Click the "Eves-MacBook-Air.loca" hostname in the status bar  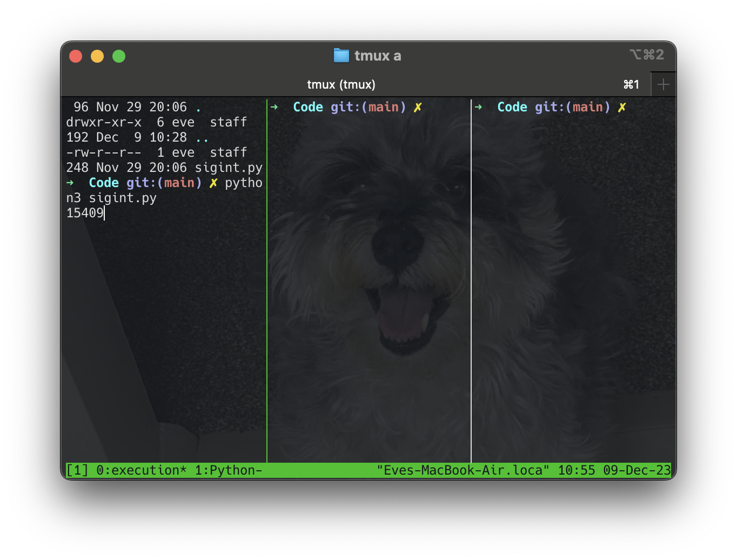pos(463,470)
